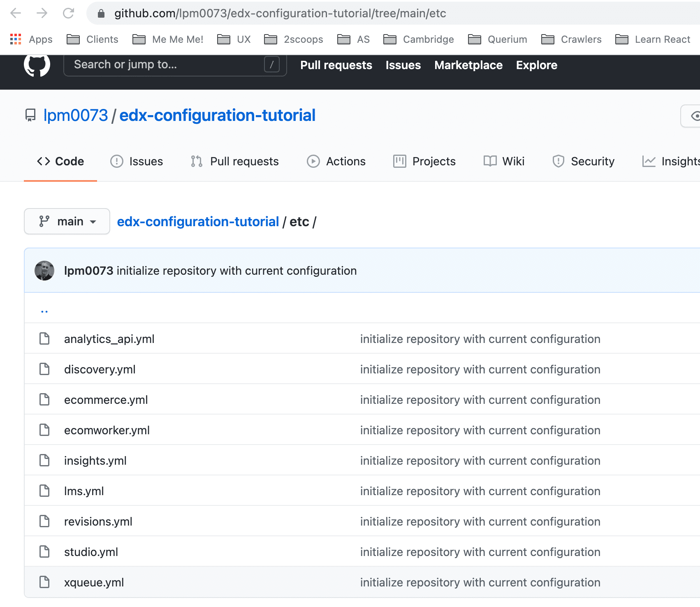
Task: Click file icon beside analytics_api.yml
Action: pyautogui.click(x=44, y=339)
